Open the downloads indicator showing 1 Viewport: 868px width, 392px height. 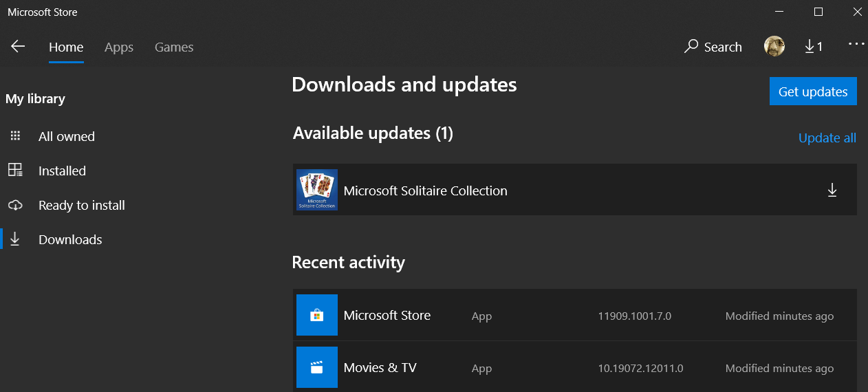tap(814, 47)
